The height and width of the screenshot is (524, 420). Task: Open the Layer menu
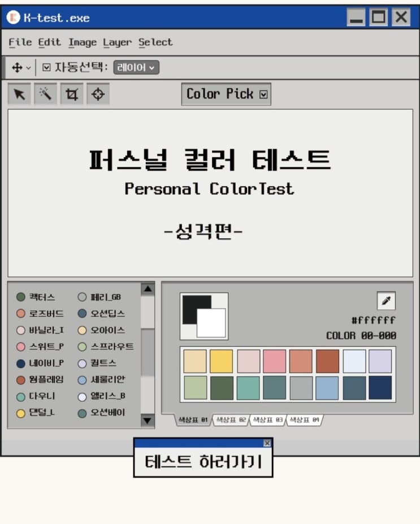(x=117, y=42)
